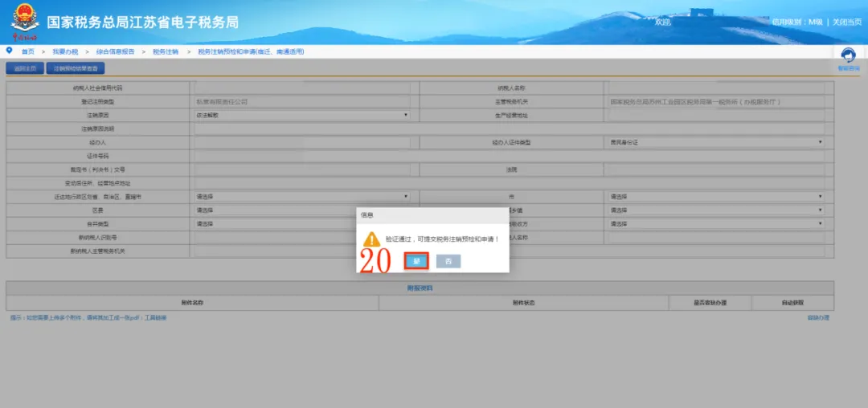Open the dropdown below 街道乡镇 at dialog's right

point(716,224)
